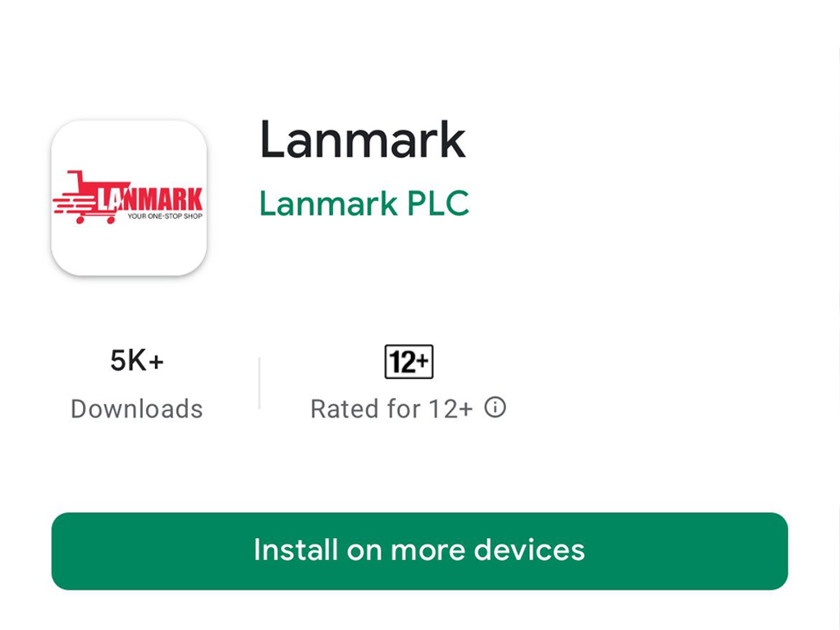The image size is (840, 630).
Task: Click the 12+ content rating badge
Action: [x=409, y=362]
